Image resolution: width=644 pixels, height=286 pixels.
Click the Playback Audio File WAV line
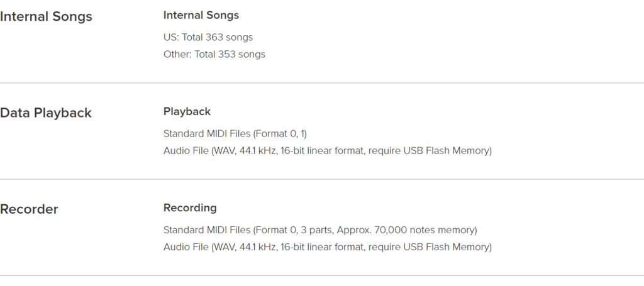[x=327, y=151]
